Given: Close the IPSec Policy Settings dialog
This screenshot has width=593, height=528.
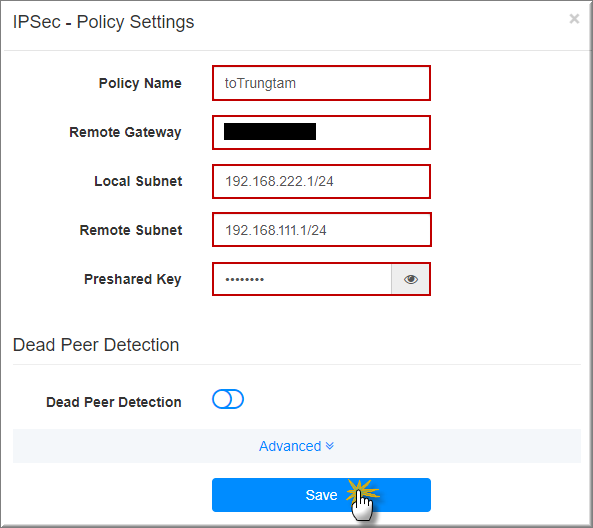Looking at the screenshot, I should 574,19.
